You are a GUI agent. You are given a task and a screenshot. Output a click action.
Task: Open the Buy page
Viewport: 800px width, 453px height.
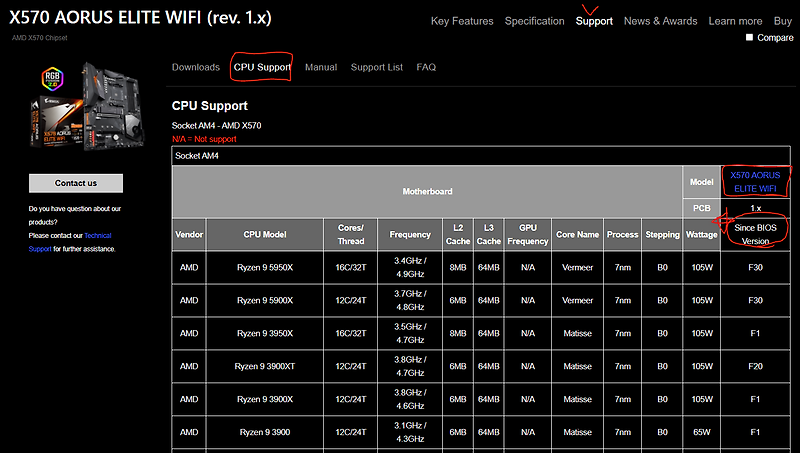783,21
